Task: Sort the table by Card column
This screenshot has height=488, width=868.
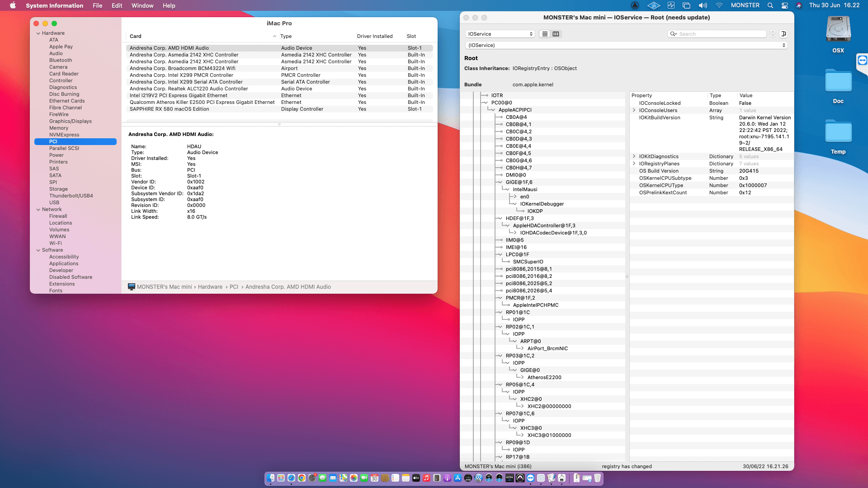Action: coord(136,37)
